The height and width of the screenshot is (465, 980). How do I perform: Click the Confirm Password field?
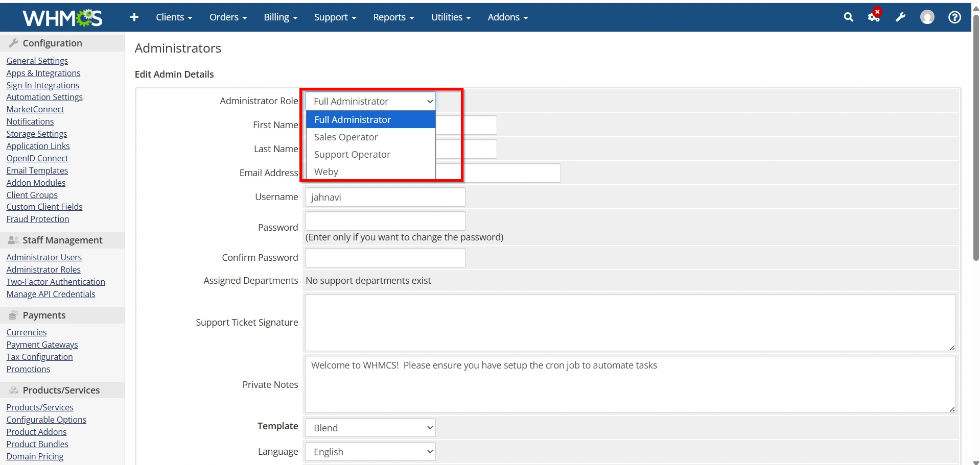tap(385, 258)
